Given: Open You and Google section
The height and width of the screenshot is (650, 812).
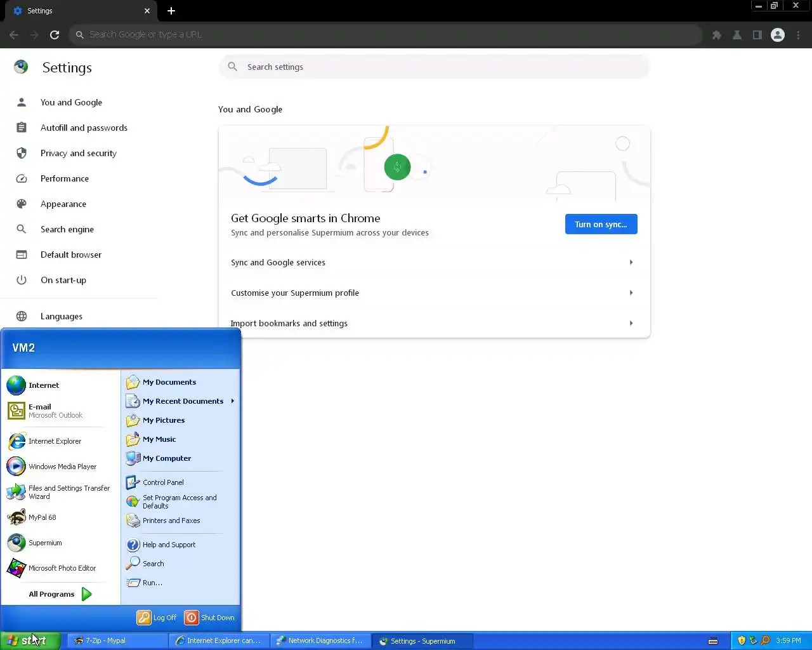Looking at the screenshot, I should coord(71,102).
